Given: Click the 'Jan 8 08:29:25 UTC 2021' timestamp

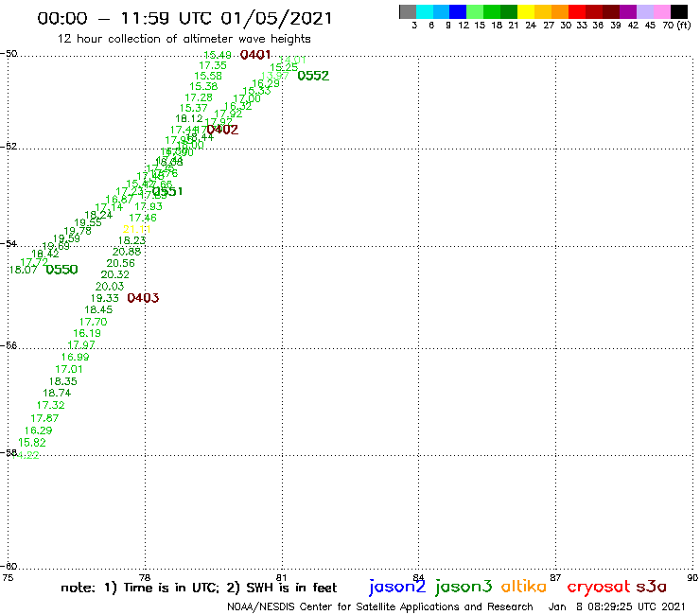Looking at the screenshot, I should [x=617, y=606].
